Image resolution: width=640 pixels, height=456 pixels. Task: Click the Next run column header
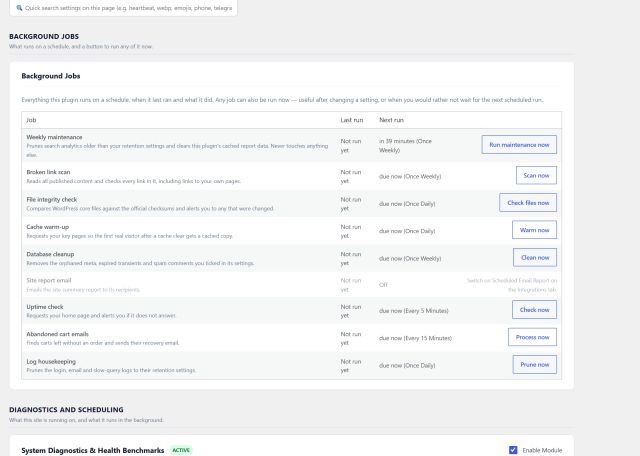(x=391, y=120)
